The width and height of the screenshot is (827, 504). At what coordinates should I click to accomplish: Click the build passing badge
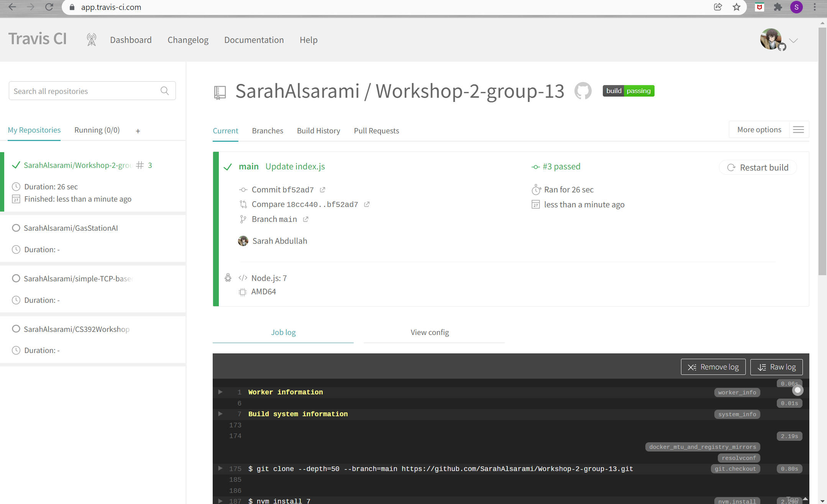pyautogui.click(x=628, y=91)
